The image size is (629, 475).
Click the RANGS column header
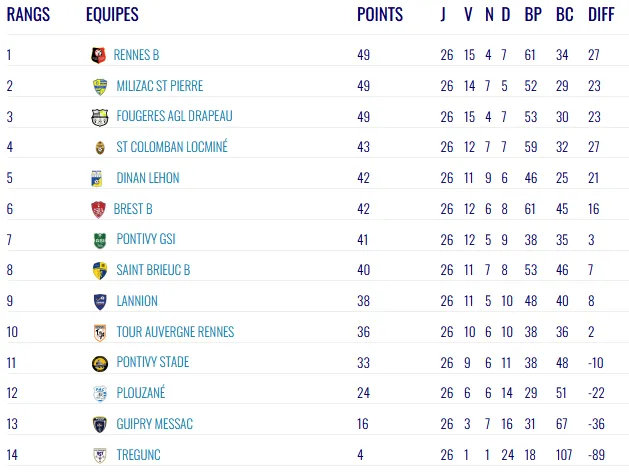click(x=28, y=15)
